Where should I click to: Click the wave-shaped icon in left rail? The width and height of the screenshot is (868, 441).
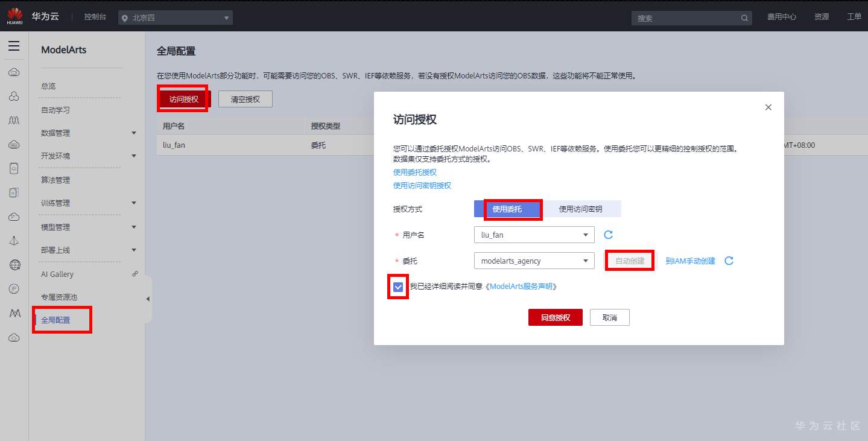coord(14,121)
